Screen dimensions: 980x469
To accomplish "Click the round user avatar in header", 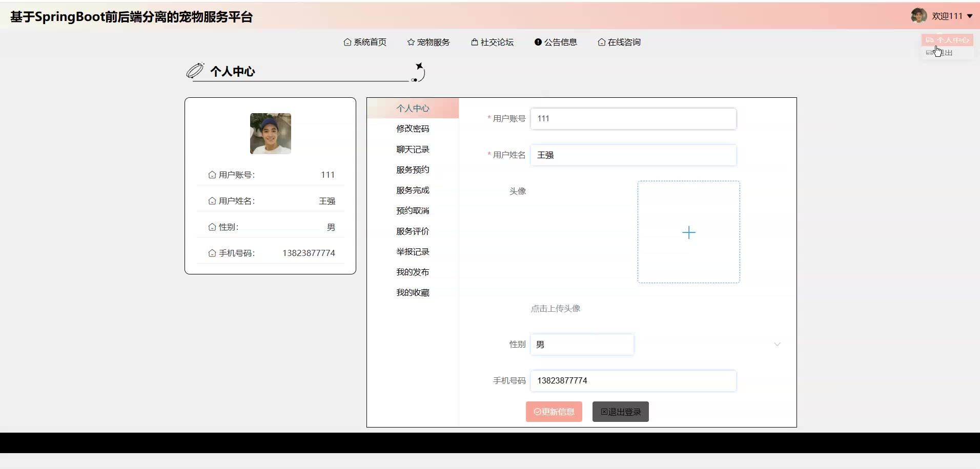I will pyautogui.click(x=918, y=16).
